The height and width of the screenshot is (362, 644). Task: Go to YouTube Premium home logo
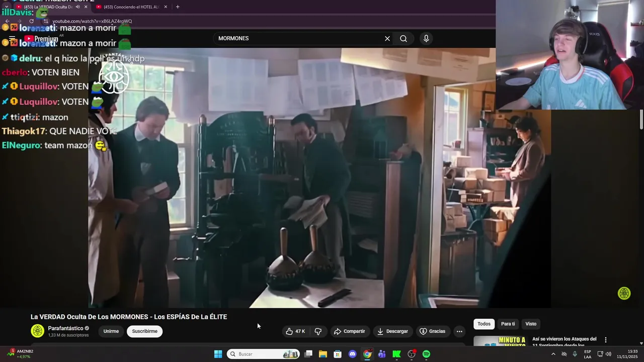pos(41,39)
